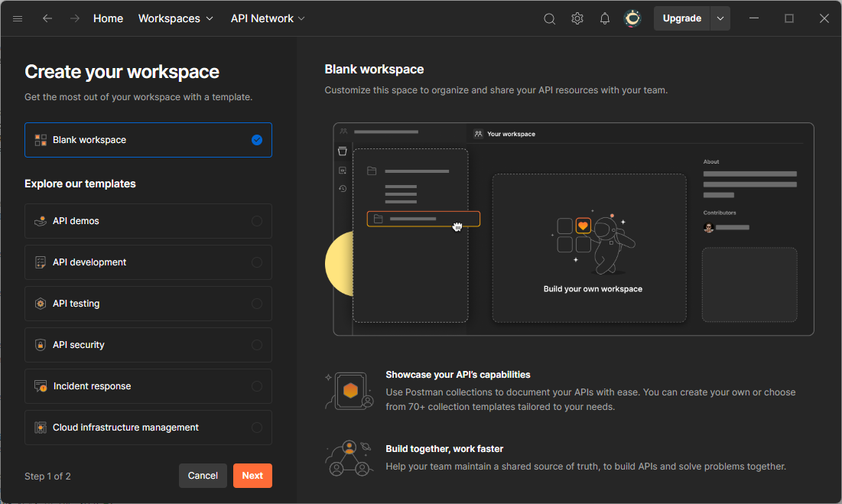
Task: Go to the Home tab
Action: pos(108,18)
